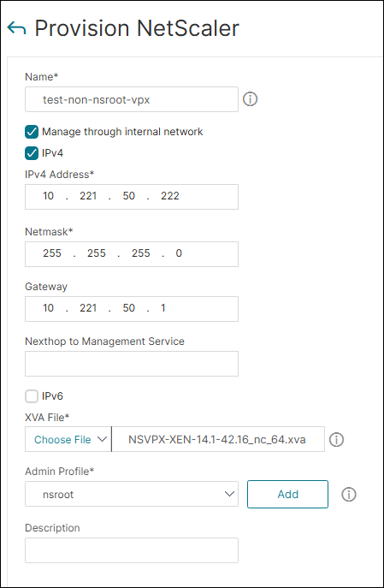Open info icon beside Admin Profile Add button
384x588 pixels.
(349, 495)
